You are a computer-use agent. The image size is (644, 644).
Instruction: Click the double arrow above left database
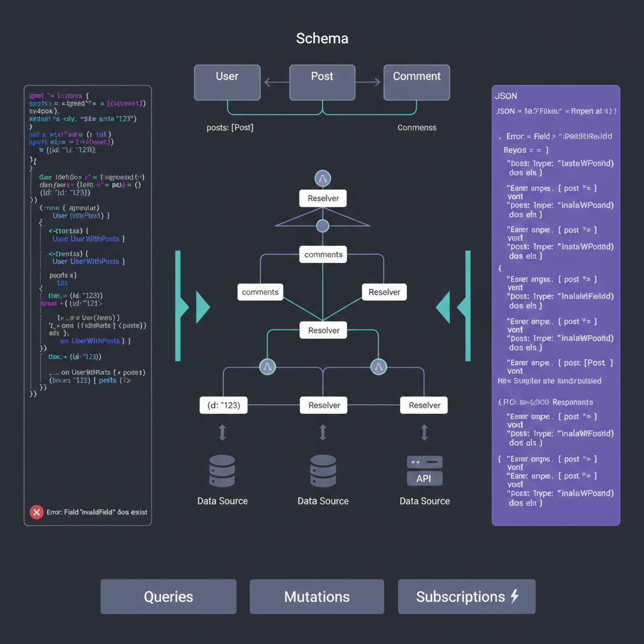pyautogui.click(x=222, y=432)
